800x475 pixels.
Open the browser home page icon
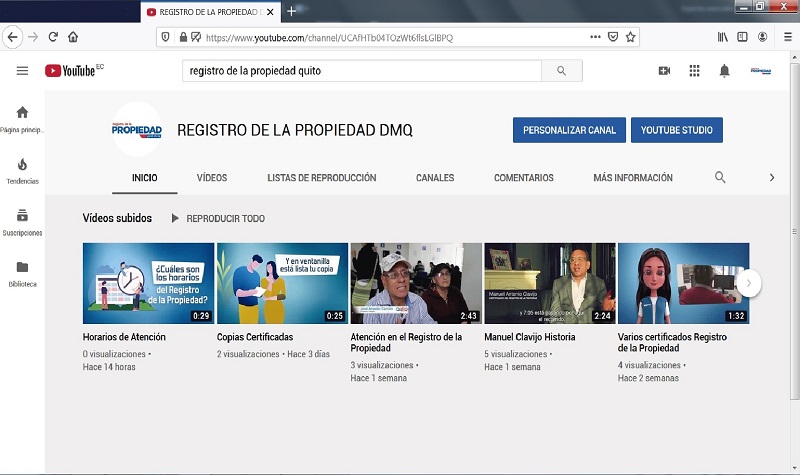click(x=73, y=37)
